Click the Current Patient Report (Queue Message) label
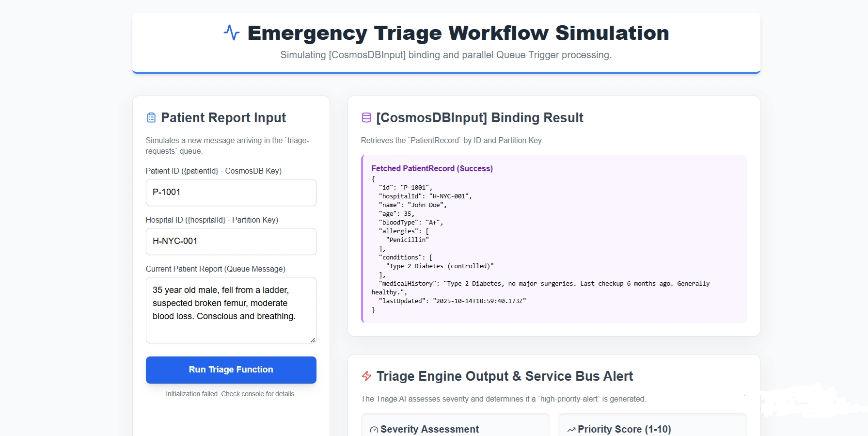The image size is (868, 436). [x=216, y=269]
